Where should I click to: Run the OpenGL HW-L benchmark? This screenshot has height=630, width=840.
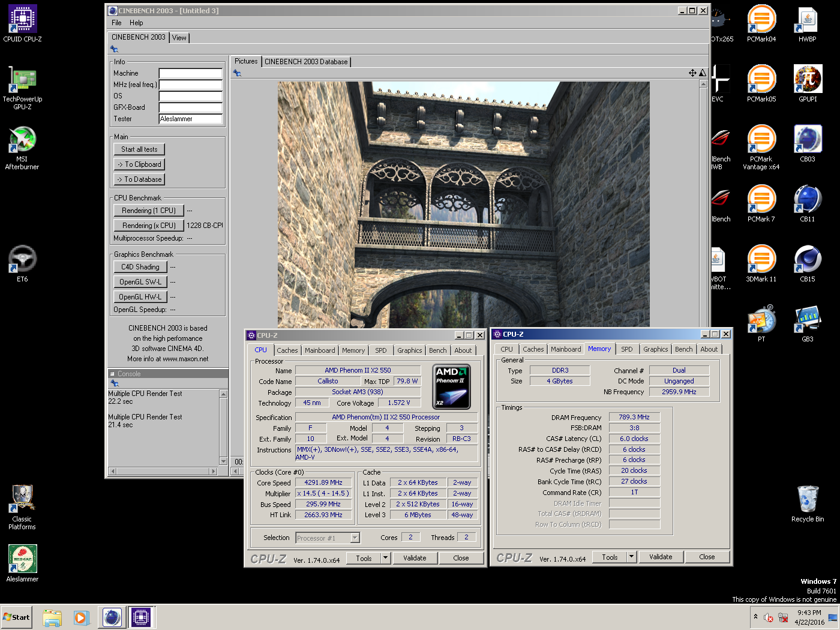click(140, 297)
